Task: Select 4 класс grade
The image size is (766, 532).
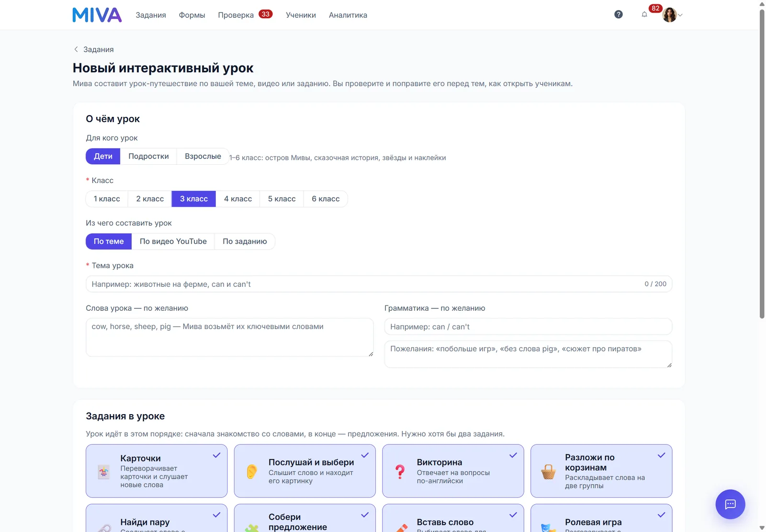Action: click(x=238, y=199)
